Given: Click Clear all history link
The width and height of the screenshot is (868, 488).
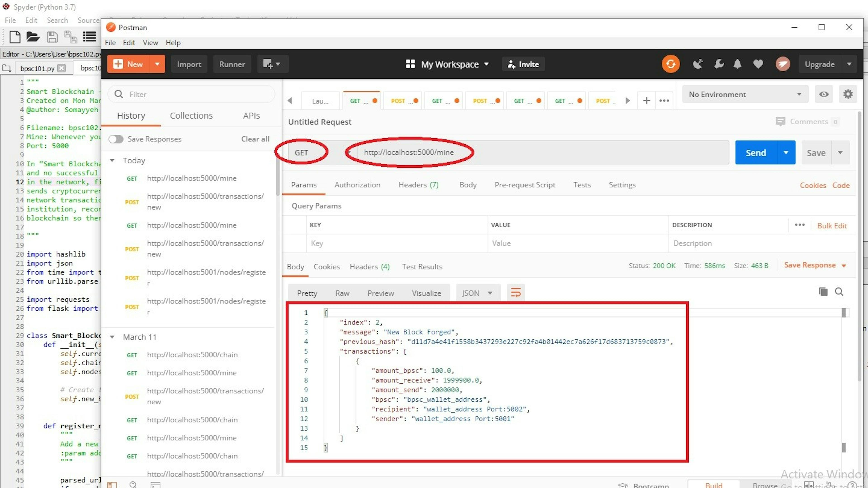Looking at the screenshot, I should pyautogui.click(x=255, y=139).
